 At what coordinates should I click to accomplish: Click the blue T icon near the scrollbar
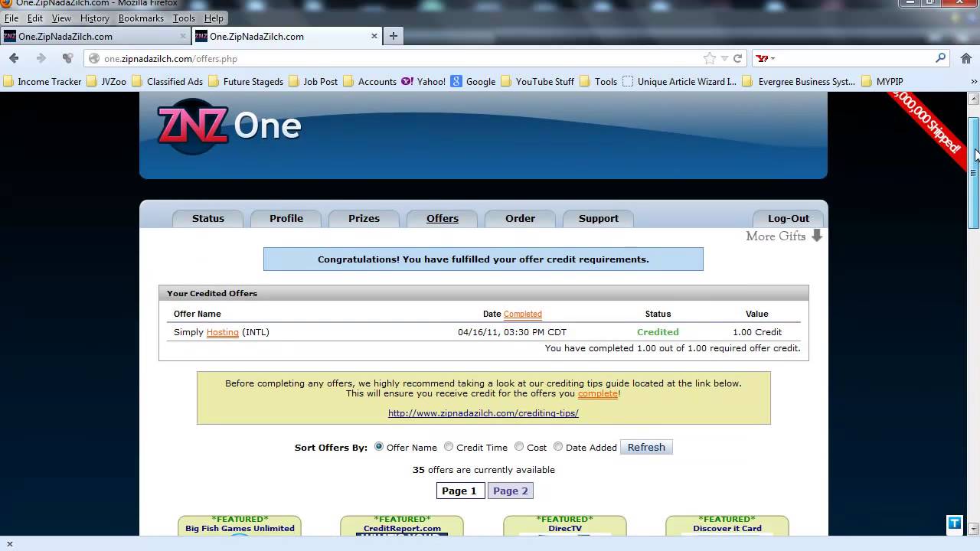coord(955,523)
